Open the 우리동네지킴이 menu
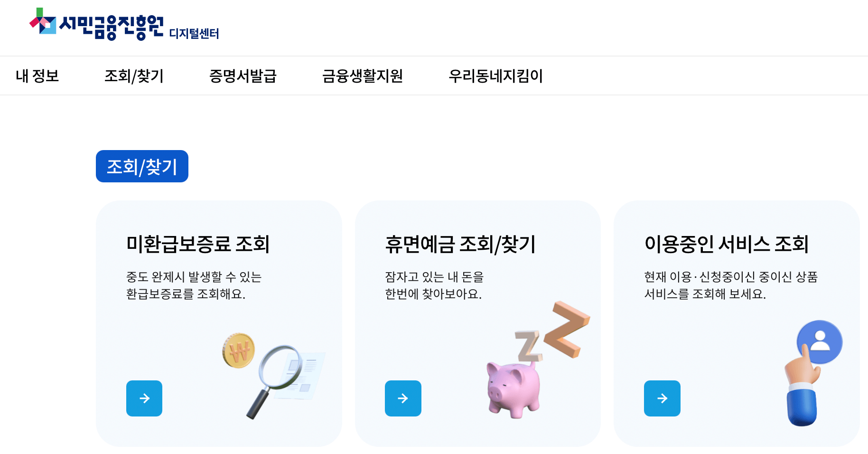This screenshot has width=868, height=454. click(496, 76)
